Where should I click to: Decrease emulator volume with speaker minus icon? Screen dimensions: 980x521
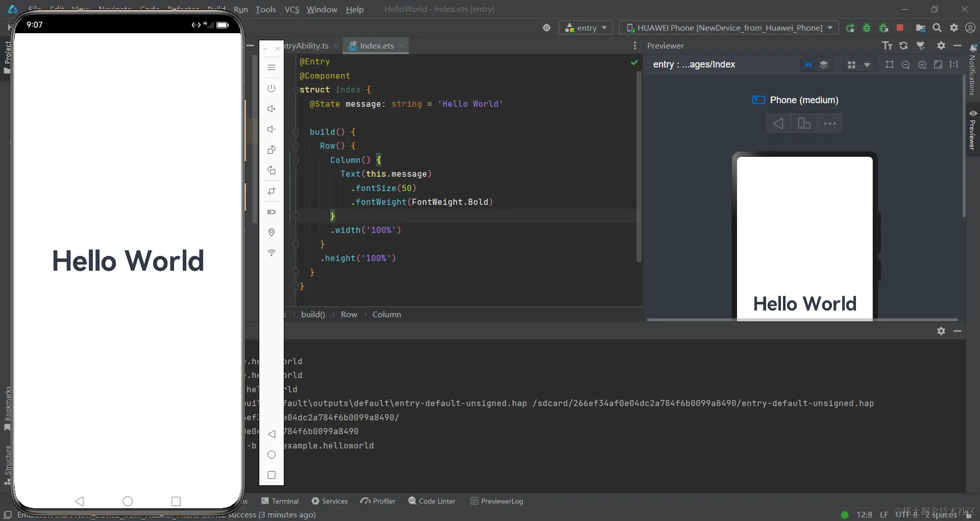pyautogui.click(x=272, y=129)
